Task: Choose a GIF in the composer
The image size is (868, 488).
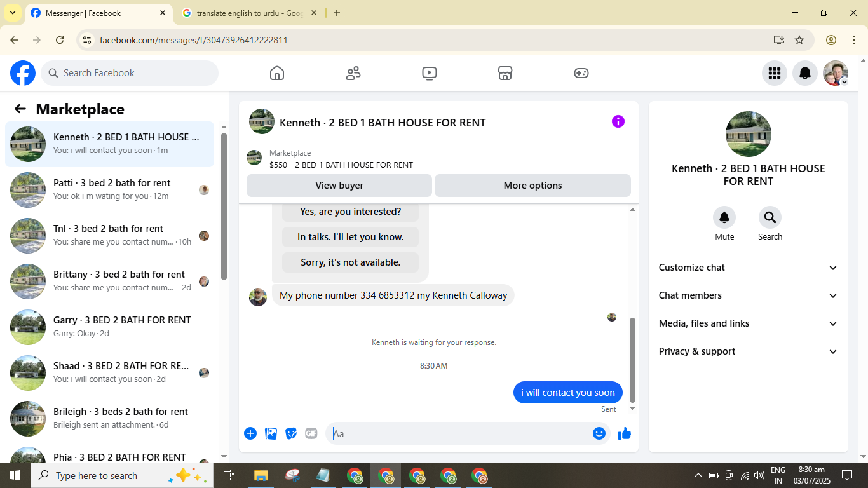Action: point(311,433)
